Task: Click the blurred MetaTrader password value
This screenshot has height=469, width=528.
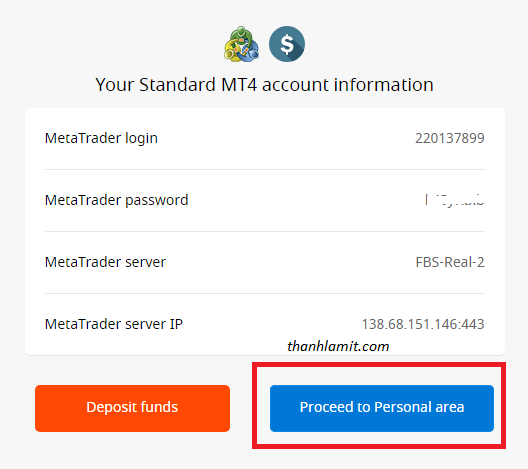Action: 454,200
